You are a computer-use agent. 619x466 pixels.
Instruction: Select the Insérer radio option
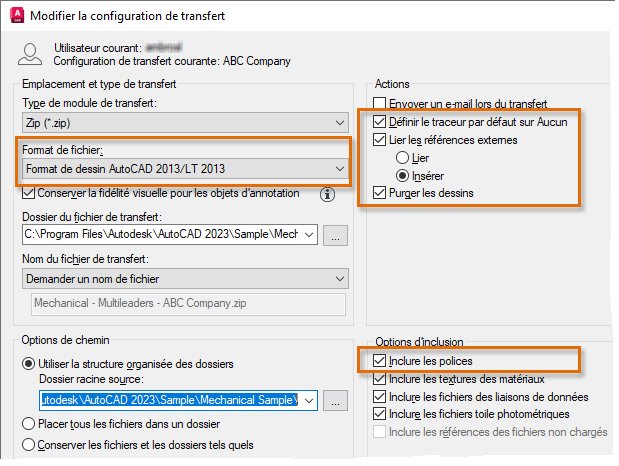click(x=403, y=175)
